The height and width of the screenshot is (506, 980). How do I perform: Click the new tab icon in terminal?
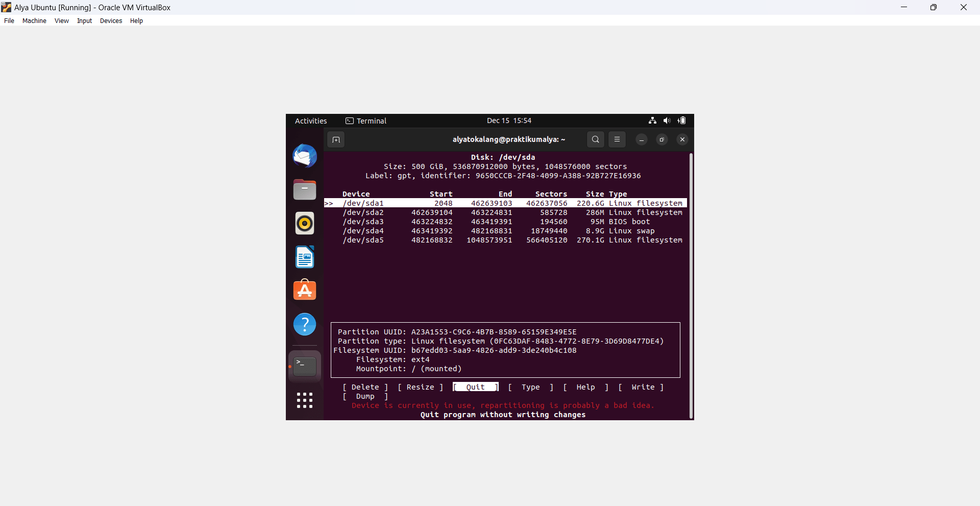[336, 139]
